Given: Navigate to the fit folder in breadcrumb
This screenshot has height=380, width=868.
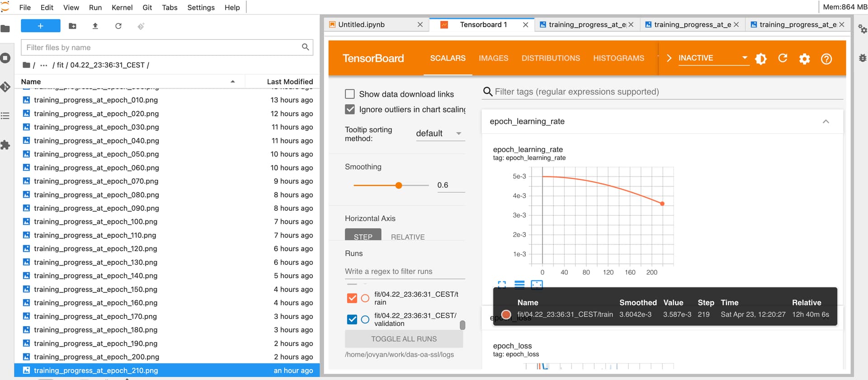Looking at the screenshot, I should tap(60, 65).
